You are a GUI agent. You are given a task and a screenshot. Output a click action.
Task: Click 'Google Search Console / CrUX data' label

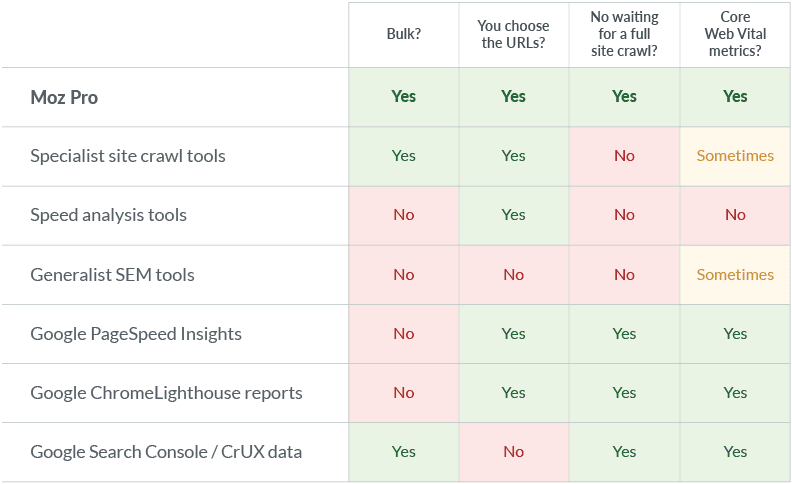(x=166, y=452)
